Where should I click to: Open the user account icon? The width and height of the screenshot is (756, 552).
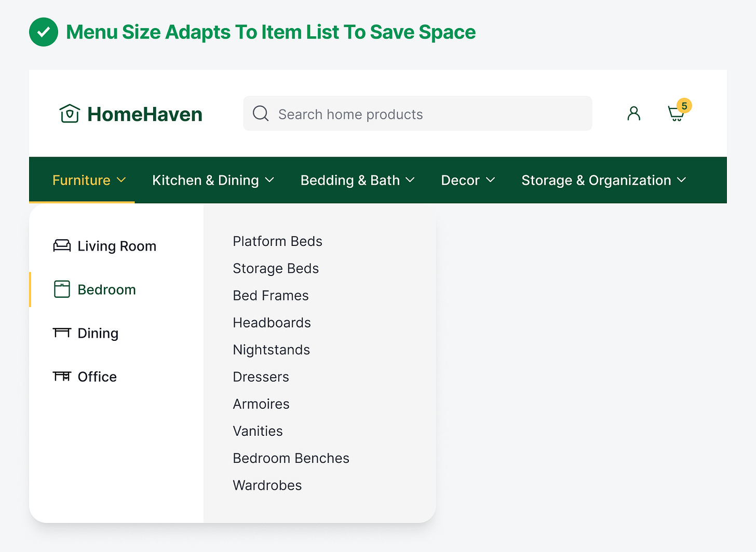(x=633, y=114)
